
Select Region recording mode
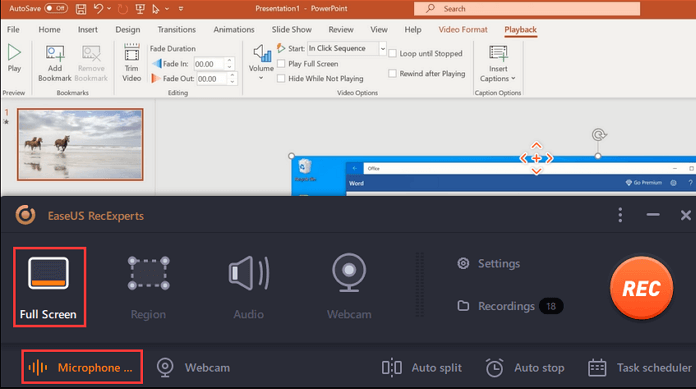[148, 288]
